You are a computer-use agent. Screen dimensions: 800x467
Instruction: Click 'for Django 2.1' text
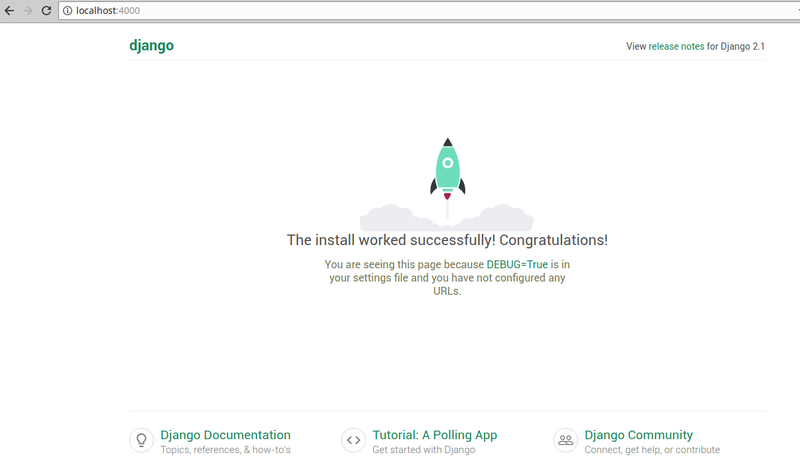click(735, 46)
